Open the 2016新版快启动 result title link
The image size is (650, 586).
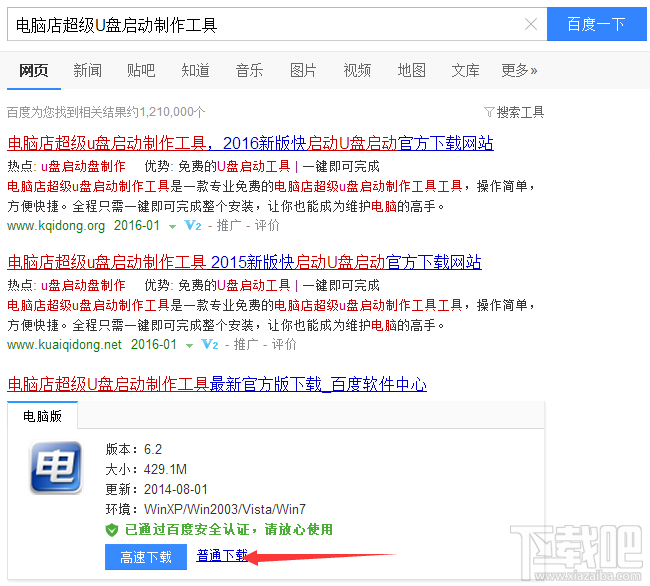pos(250,143)
